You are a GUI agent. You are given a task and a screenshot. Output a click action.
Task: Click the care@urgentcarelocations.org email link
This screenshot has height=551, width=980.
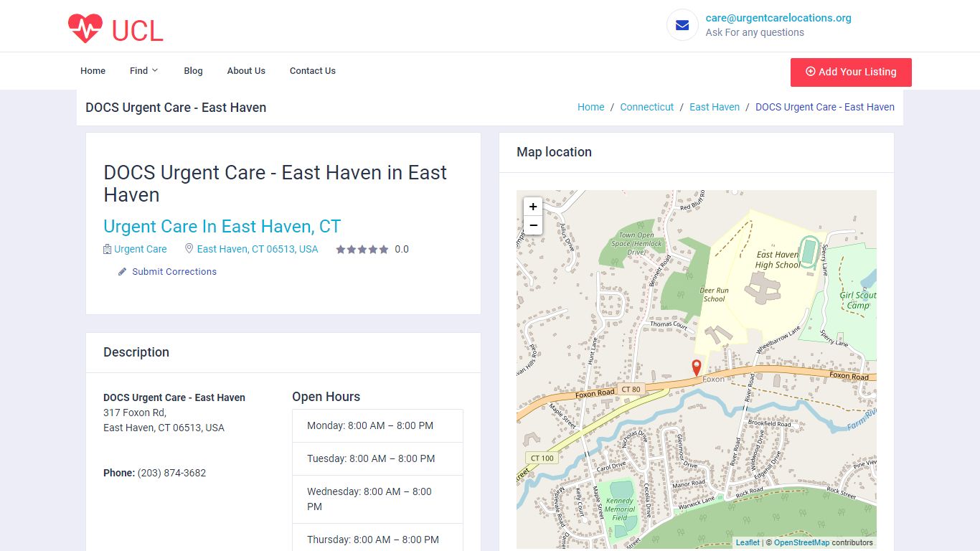(778, 18)
